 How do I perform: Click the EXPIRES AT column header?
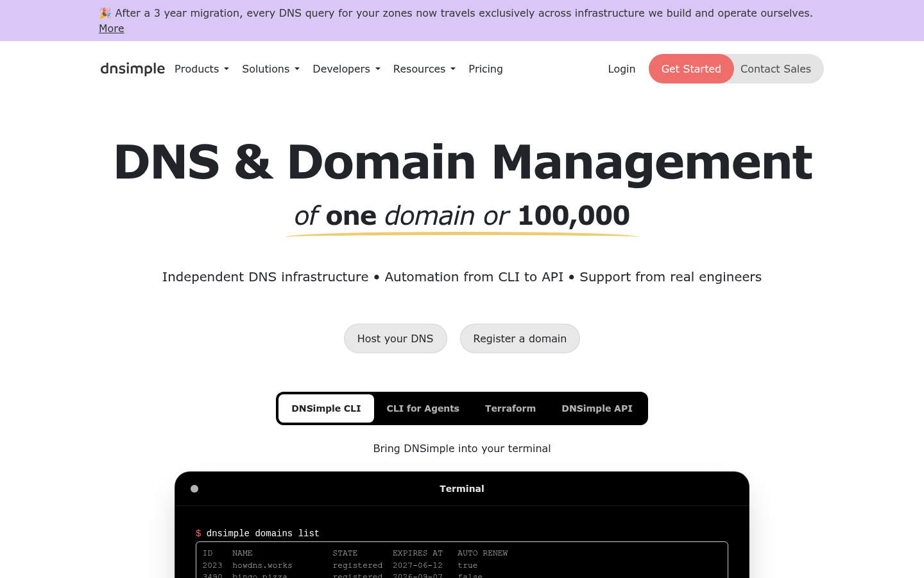pyautogui.click(x=418, y=553)
